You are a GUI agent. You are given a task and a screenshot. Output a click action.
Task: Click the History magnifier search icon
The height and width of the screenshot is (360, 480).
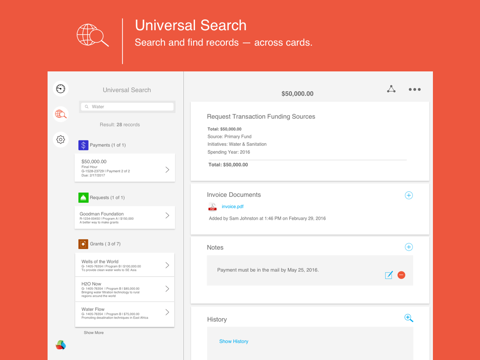point(409,318)
